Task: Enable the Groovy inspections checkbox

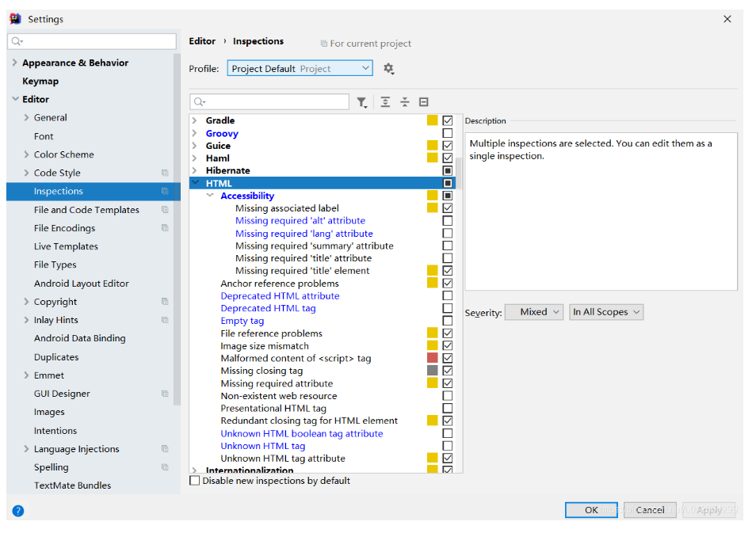Action: (448, 133)
